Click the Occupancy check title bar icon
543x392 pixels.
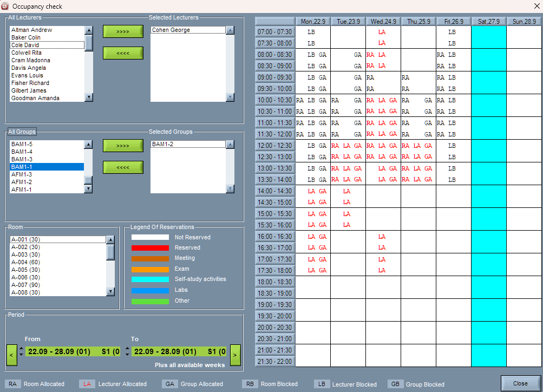pyautogui.click(x=5, y=6)
